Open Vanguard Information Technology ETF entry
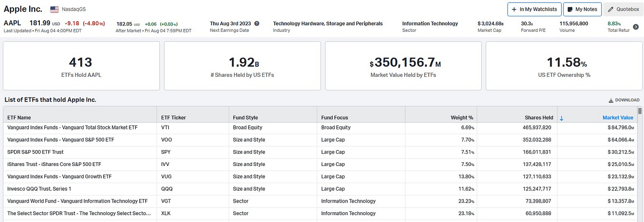 coord(77,201)
